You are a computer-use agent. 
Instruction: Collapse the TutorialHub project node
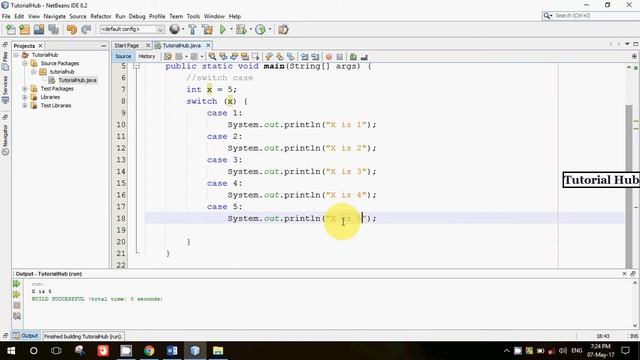[16, 55]
